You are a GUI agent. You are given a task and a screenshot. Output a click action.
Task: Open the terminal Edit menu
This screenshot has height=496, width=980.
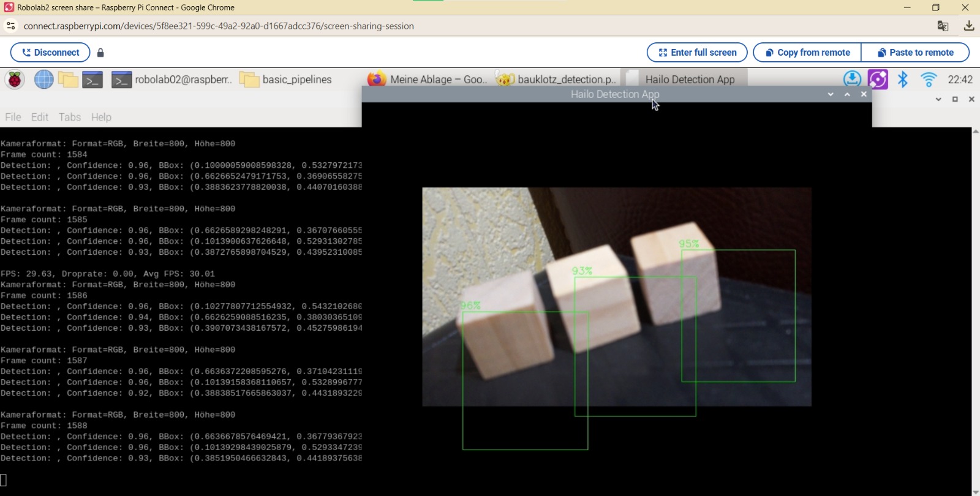pos(40,117)
